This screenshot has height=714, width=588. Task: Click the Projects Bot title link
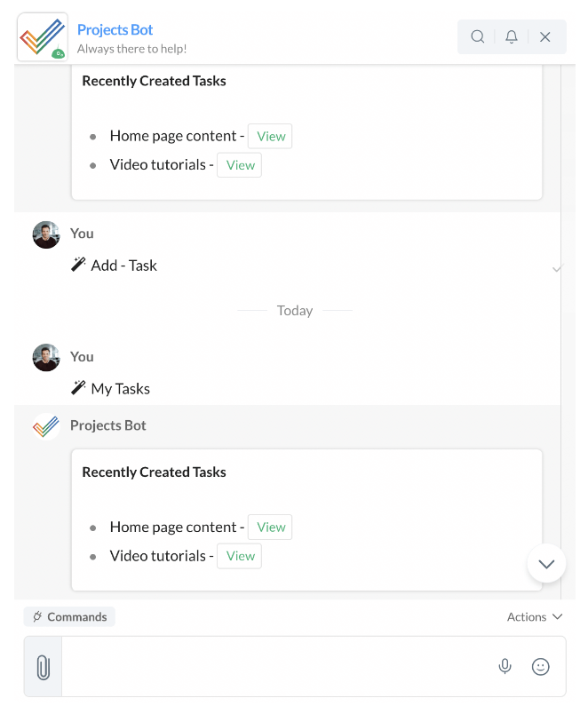tap(115, 30)
